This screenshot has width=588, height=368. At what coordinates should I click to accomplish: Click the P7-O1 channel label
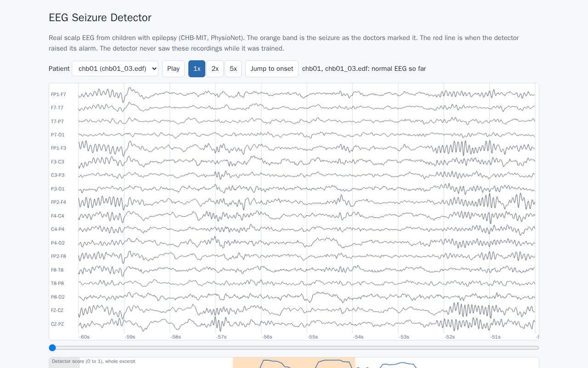[x=58, y=135]
